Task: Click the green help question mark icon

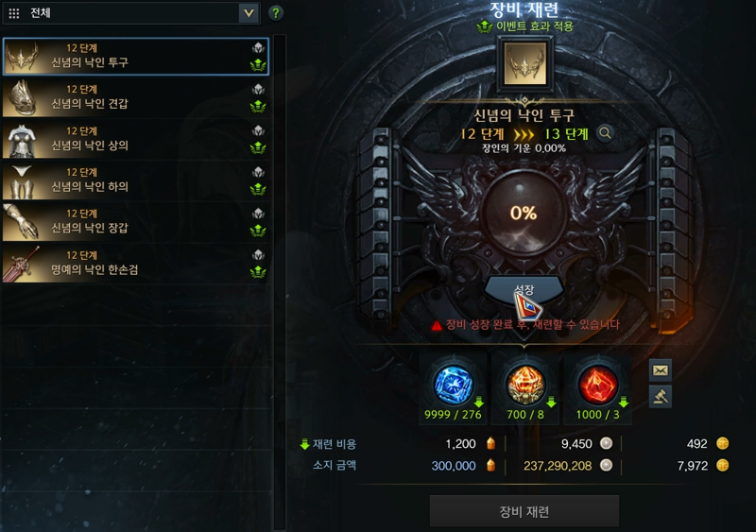Action: pyautogui.click(x=276, y=13)
